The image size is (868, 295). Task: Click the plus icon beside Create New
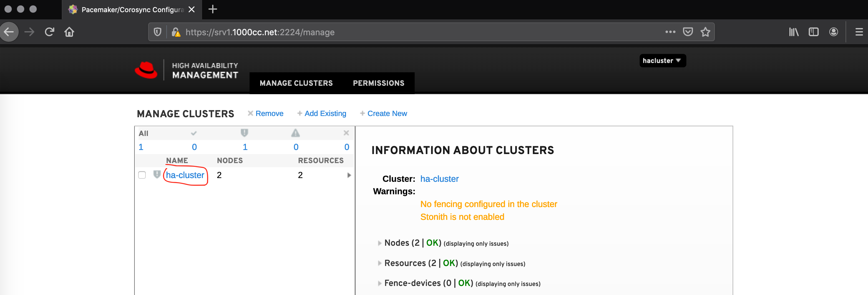coord(362,114)
